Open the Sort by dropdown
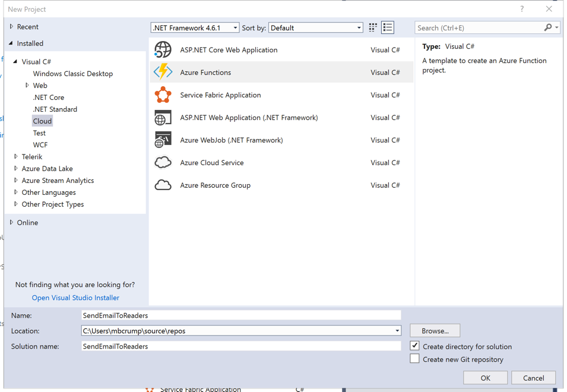The image size is (567, 392). (315, 28)
